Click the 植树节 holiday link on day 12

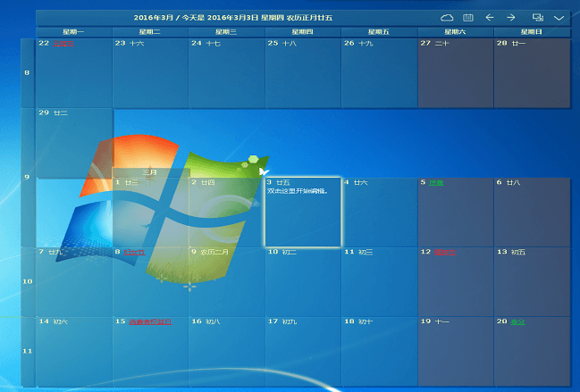[x=445, y=252]
